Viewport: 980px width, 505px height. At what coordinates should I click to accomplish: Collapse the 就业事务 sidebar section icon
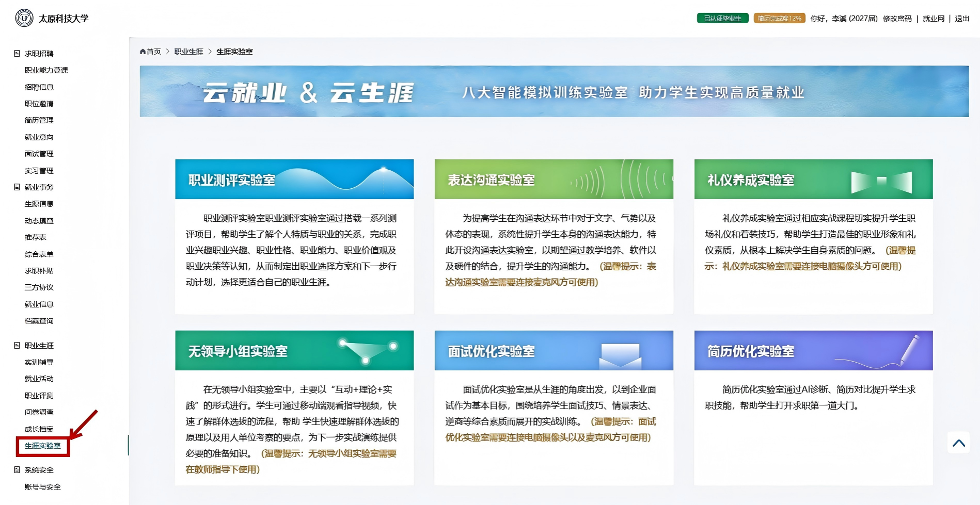pyautogui.click(x=17, y=187)
